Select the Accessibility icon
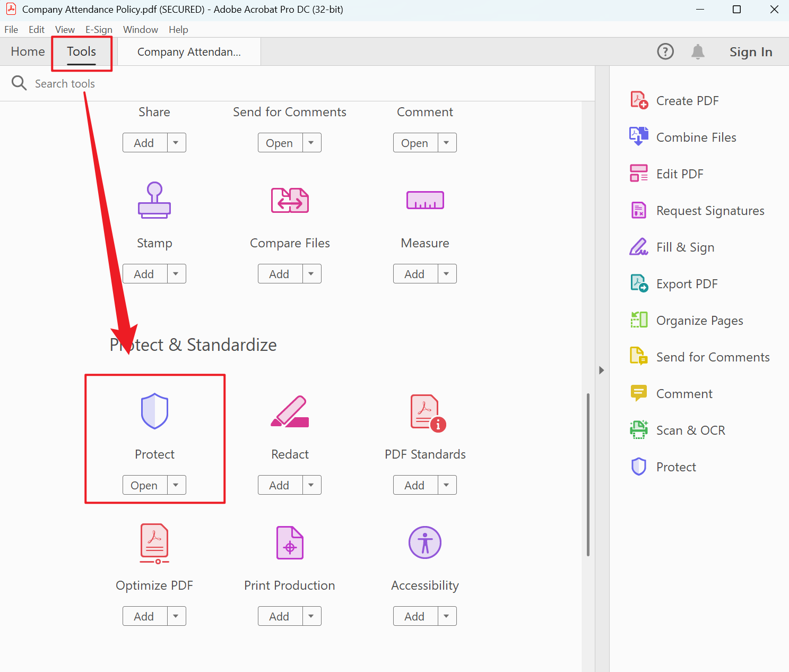The image size is (789, 672). [x=425, y=542]
